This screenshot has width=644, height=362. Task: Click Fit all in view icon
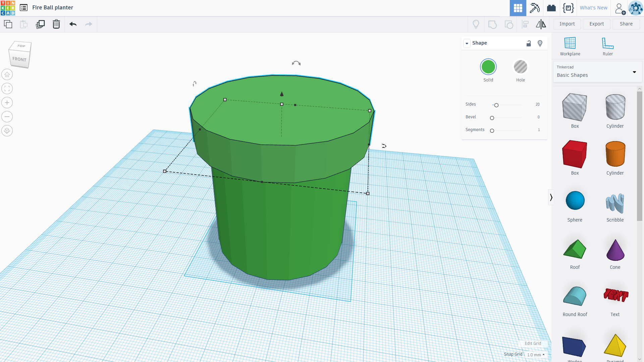tap(7, 88)
